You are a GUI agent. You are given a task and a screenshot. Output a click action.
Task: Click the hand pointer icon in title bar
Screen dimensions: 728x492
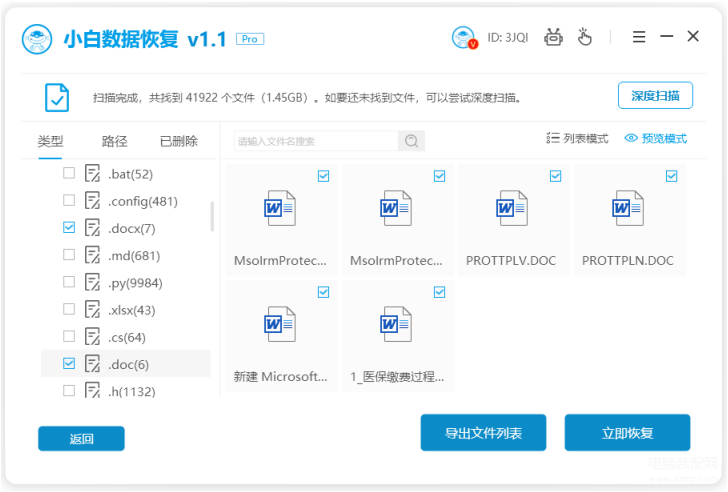(585, 37)
